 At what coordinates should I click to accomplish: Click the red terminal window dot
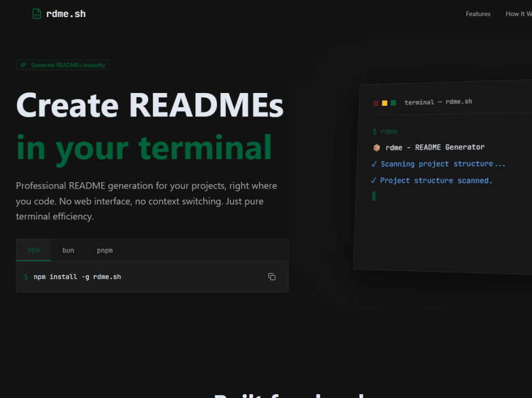point(376,103)
